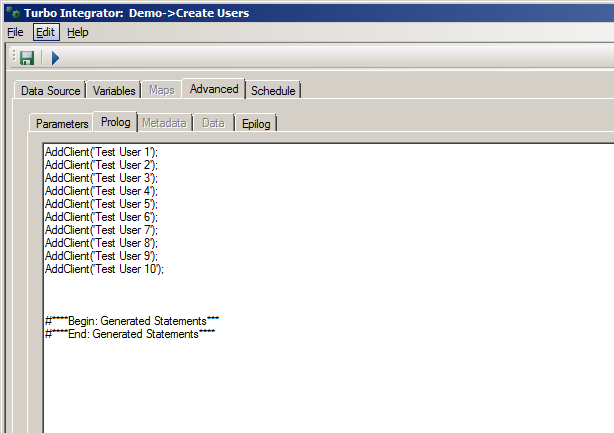Open the Edit menu
This screenshot has width=614, height=433.
click(x=46, y=32)
